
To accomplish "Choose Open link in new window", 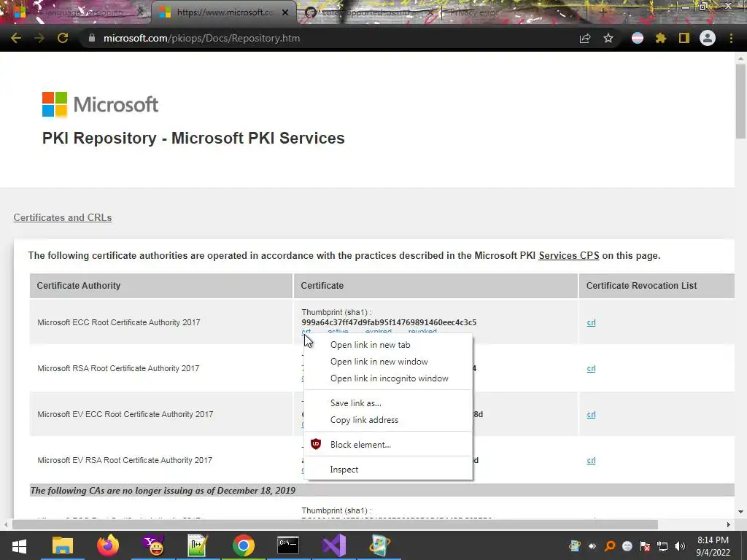I will pos(388,362).
